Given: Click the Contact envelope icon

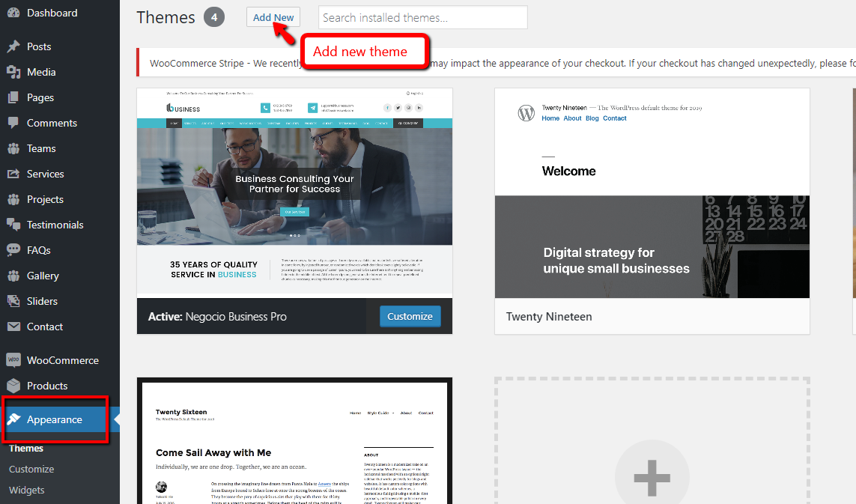Looking at the screenshot, I should (x=13, y=327).
